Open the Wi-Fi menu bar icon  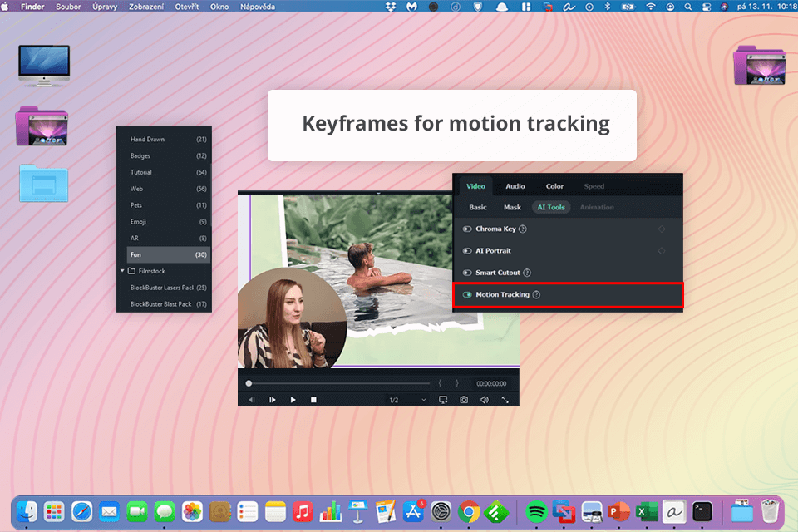650,7
